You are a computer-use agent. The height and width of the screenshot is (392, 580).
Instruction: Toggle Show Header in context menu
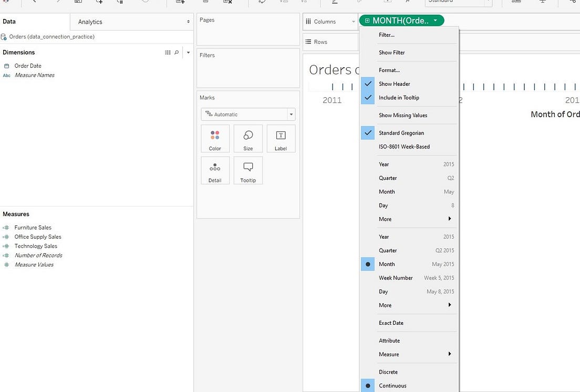(x=409, y=84)
